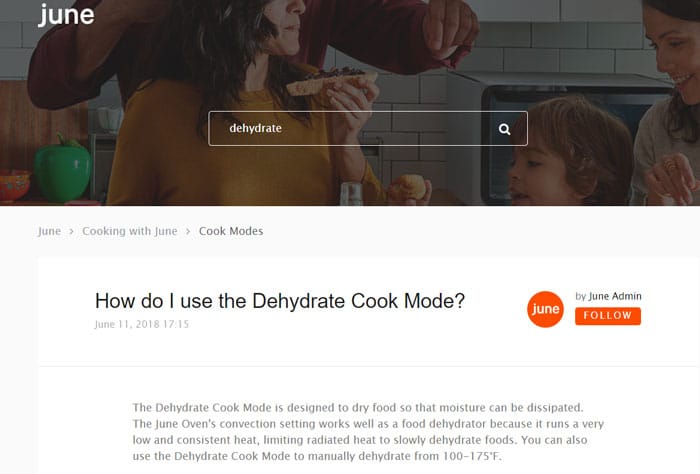Open June Admin author profile name
The image size is (700, 474).
615,296
